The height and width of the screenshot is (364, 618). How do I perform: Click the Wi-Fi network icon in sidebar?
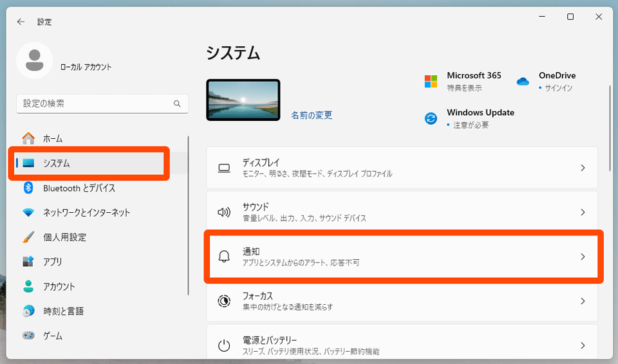pos(28,212)
